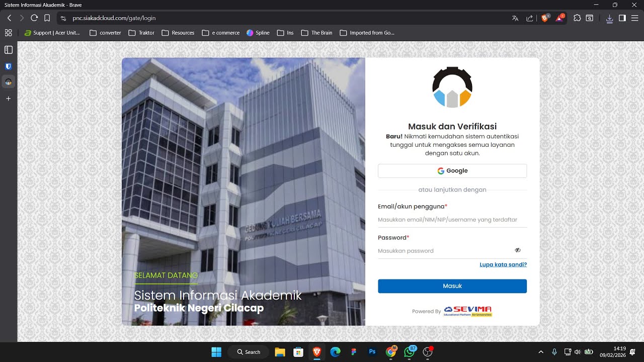Click the Email/akun pengguna input field
Image resolution: width=644 pixels, height=362 pixels.
452,220
